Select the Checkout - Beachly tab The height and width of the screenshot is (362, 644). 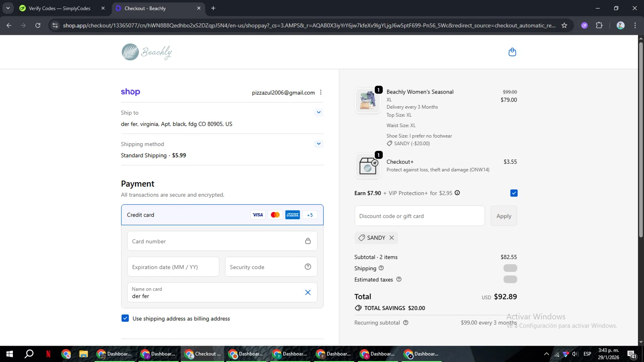(157, 8)
